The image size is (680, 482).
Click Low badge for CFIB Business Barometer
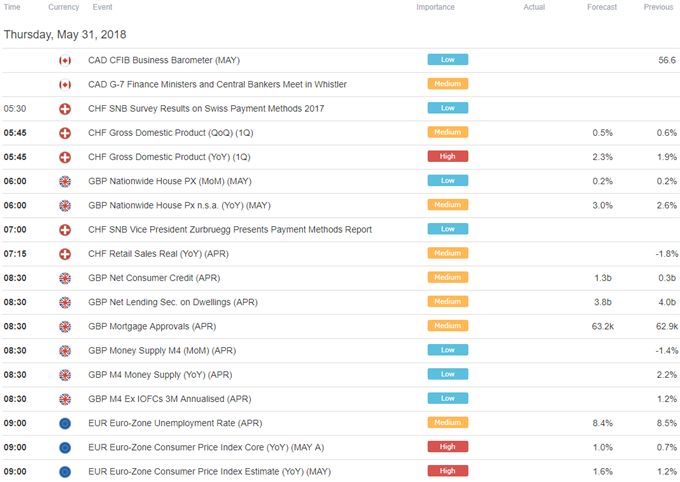coord(448,59)
